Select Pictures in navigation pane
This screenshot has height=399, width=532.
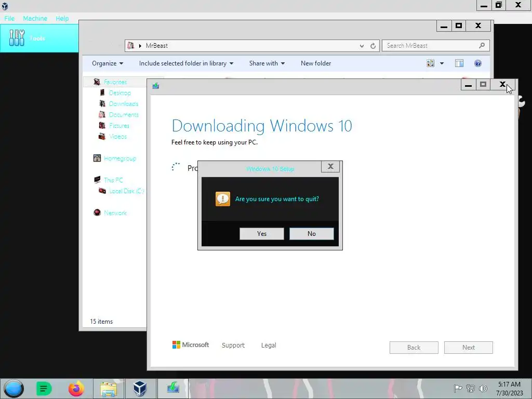pos(119,126)
